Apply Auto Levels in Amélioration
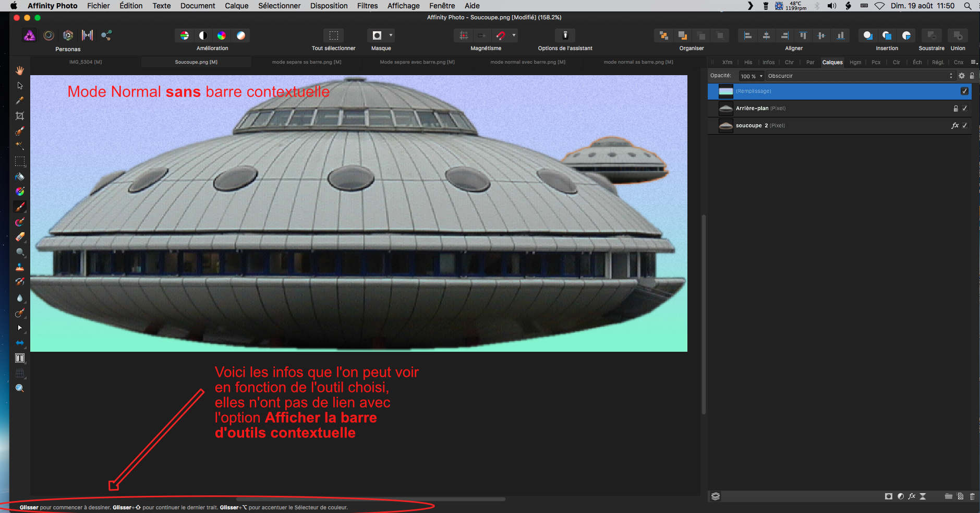980x513 pixels. (184, 35)
